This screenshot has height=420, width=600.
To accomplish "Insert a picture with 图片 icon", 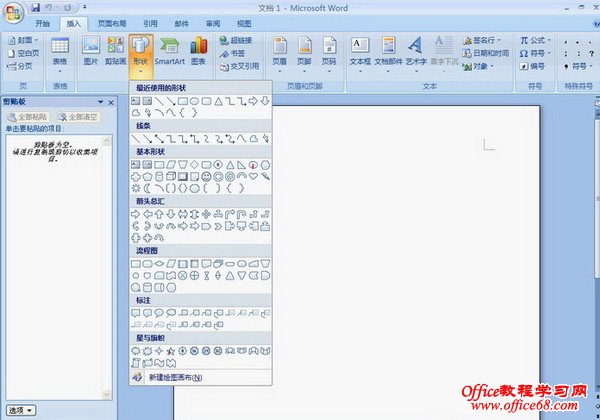I will tap(91, 51).
